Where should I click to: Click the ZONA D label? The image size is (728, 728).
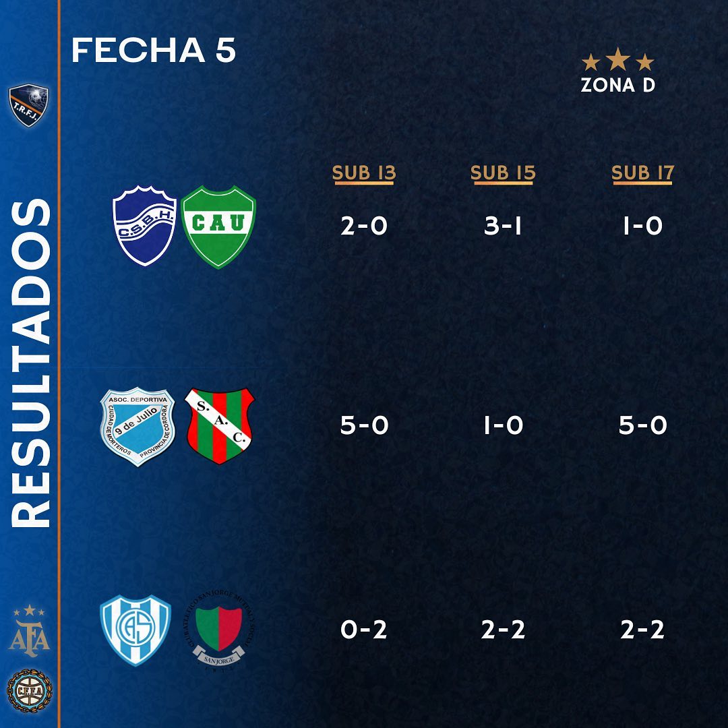coord(618,86)
